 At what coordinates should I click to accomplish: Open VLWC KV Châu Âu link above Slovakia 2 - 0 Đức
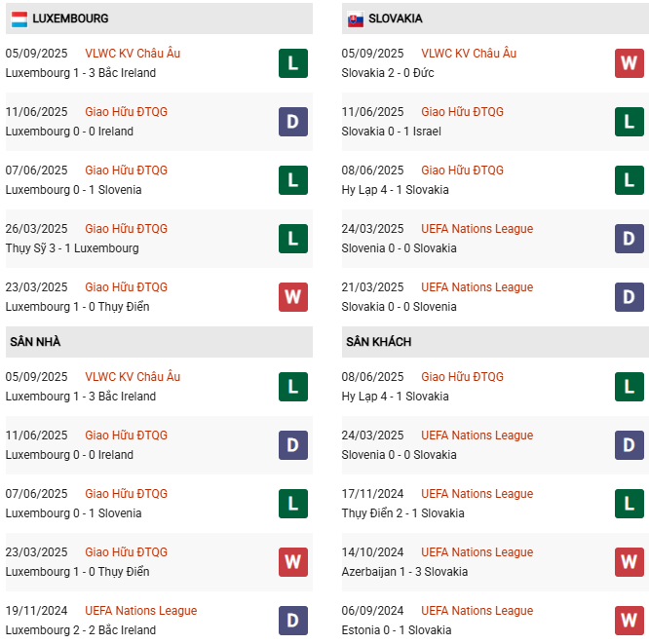(x=469, y=54)
